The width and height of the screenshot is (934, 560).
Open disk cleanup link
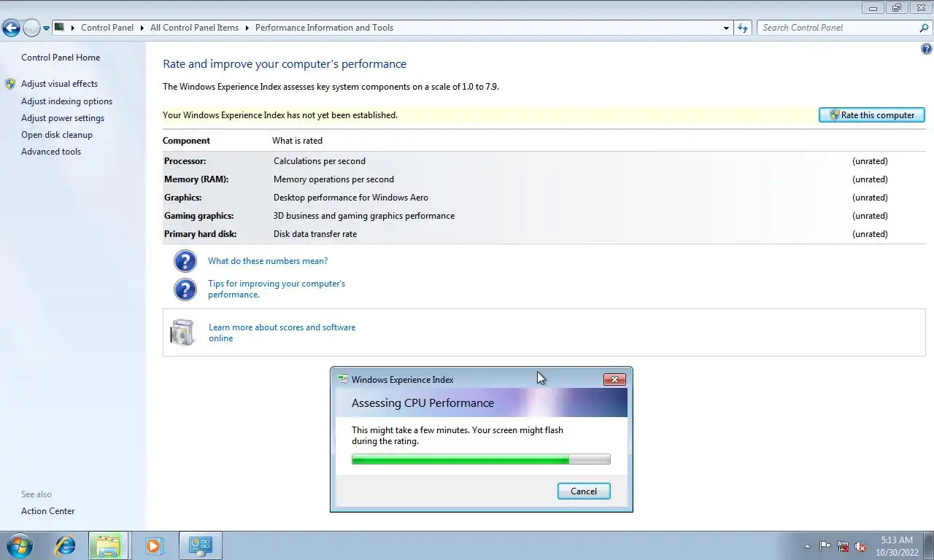[57, 135]
